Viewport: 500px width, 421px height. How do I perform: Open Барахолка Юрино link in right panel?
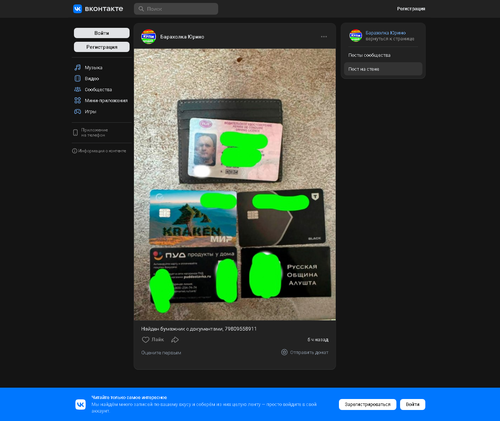point(386,33)
